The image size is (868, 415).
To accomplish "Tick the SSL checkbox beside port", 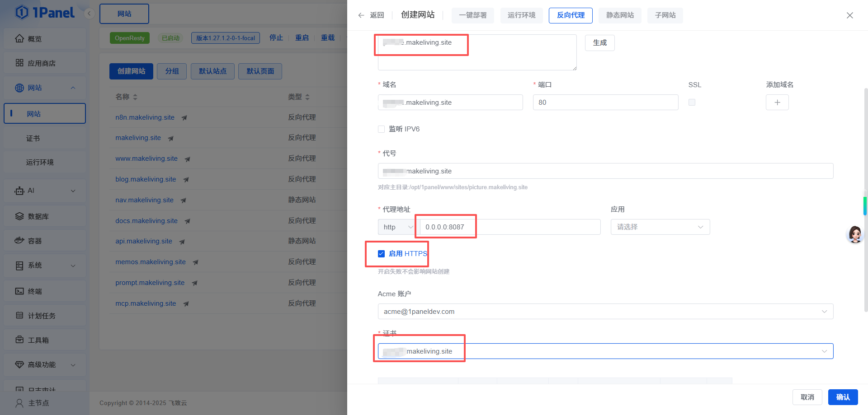I will [x=692, y=103].
